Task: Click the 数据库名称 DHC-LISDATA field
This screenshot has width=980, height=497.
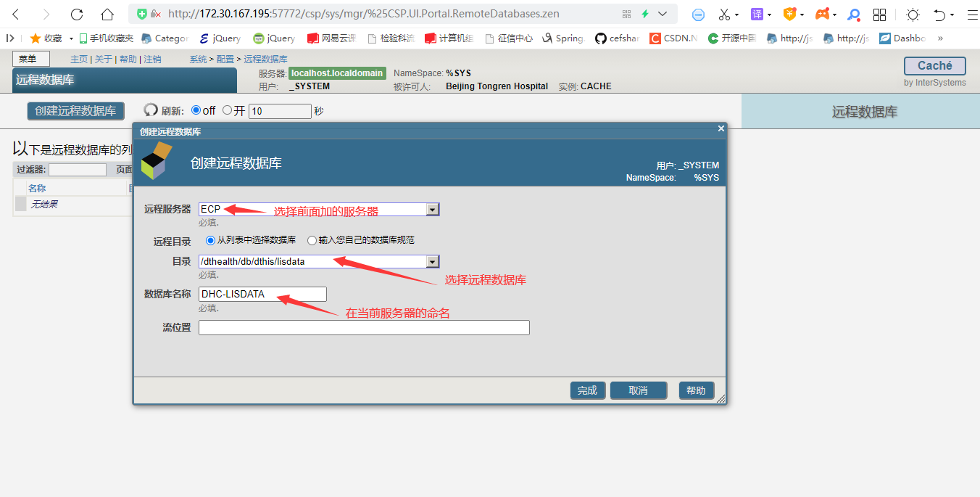Action: [x=262, y=294]
